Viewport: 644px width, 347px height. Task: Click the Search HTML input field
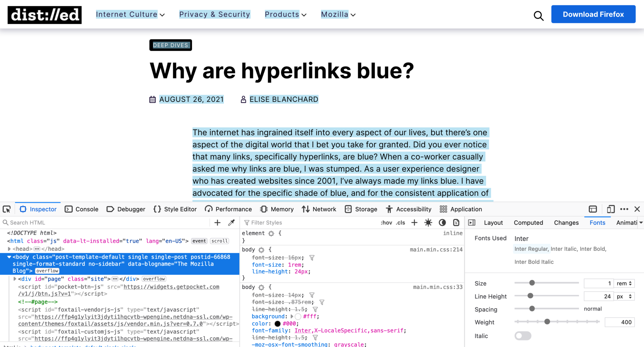click(x=105, y=223)
